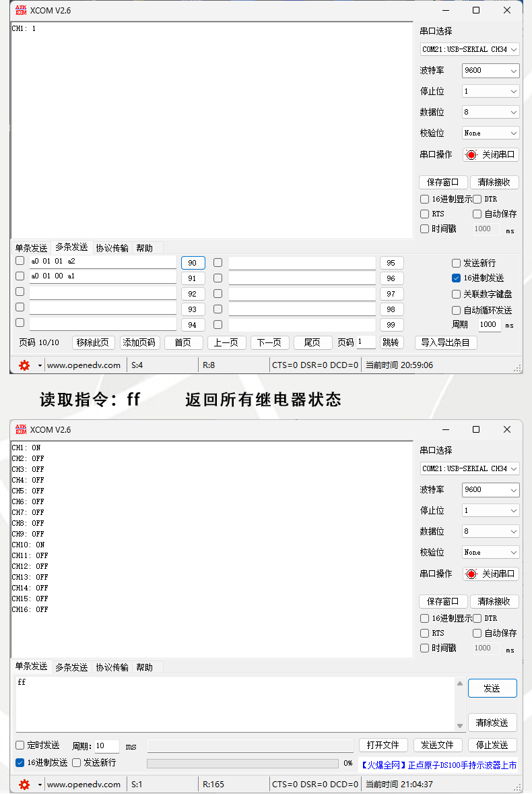Open the 波特率 9600 dropdown in the upper window
Viewport: 532px width, 794px height.
(x=490, y=70)
